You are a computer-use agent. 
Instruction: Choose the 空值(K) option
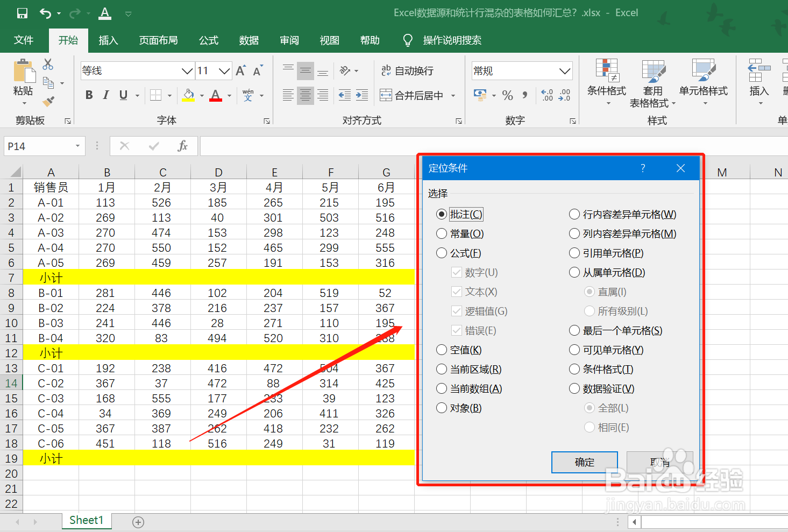[x=441, y=350]
